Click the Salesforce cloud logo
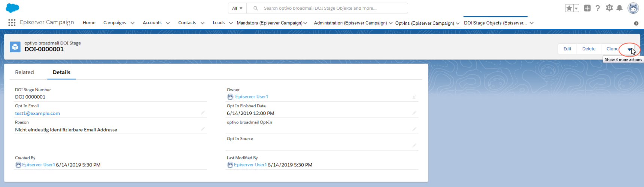The width and height of the screenshot is (644, 187). pyautogui.click(x=12, y=8)
